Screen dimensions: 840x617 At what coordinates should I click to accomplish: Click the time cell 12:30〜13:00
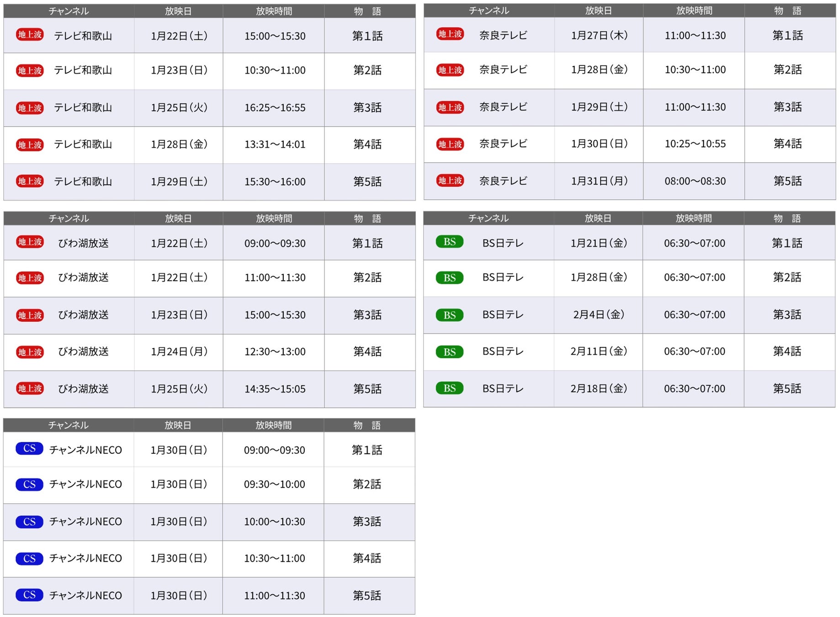(275, 352)
